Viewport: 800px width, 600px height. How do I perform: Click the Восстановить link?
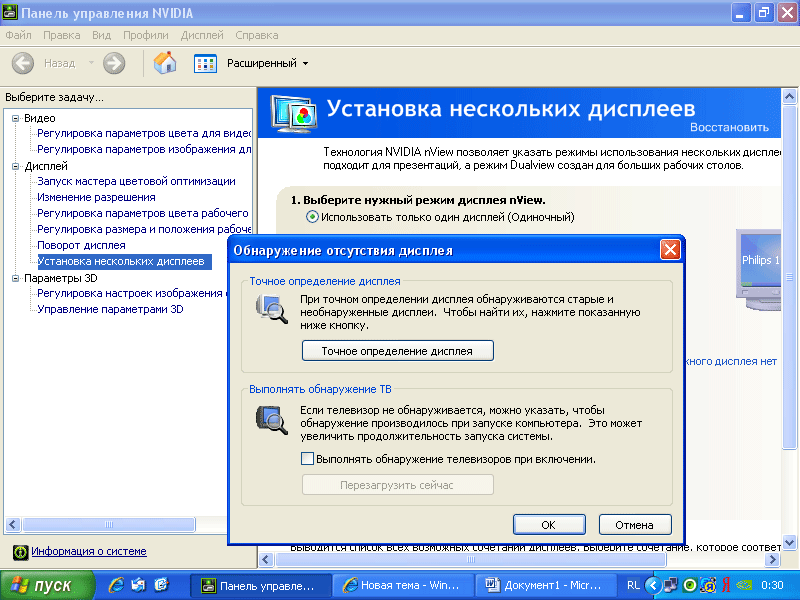tap(729, 128)
